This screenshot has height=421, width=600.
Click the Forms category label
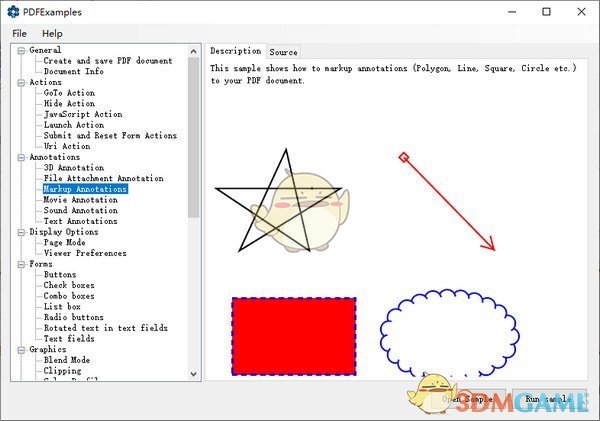41,264
